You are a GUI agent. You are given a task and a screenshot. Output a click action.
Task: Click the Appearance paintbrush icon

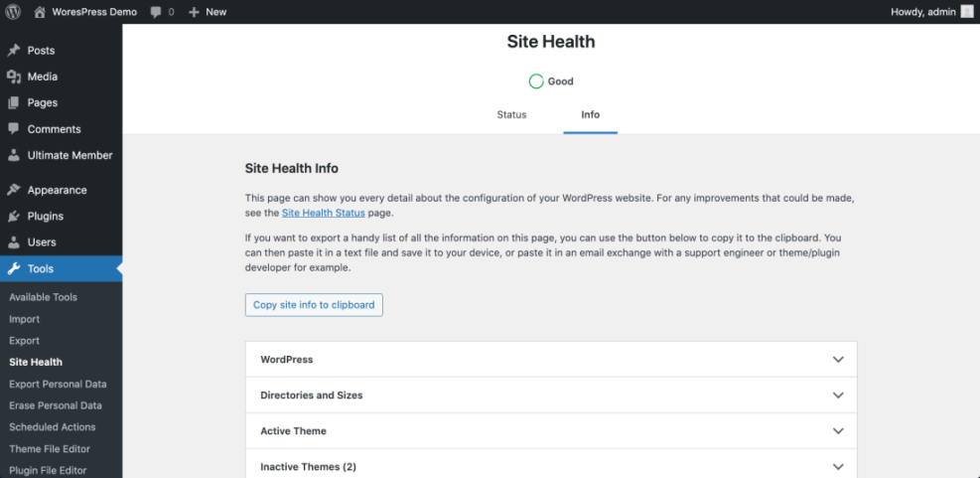14,190
